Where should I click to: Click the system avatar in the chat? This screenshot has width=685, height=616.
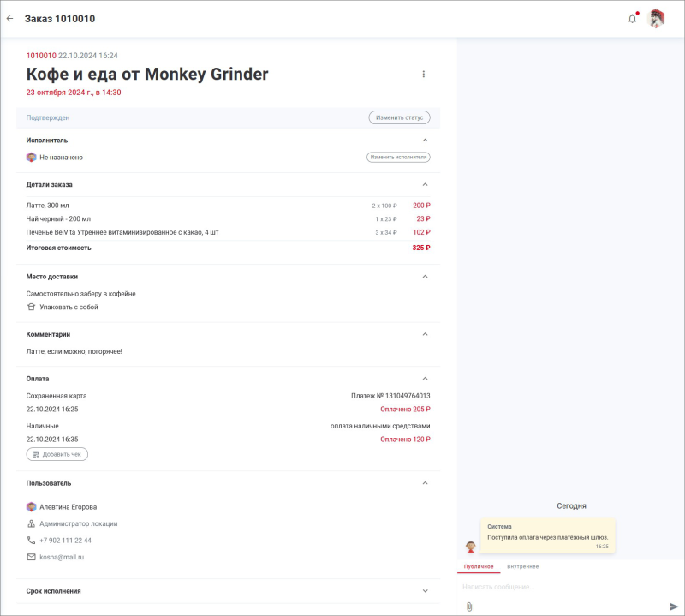470,547
